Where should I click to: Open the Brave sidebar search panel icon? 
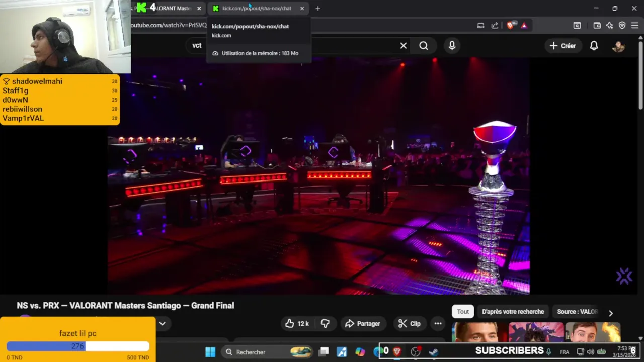pos(577,25)
